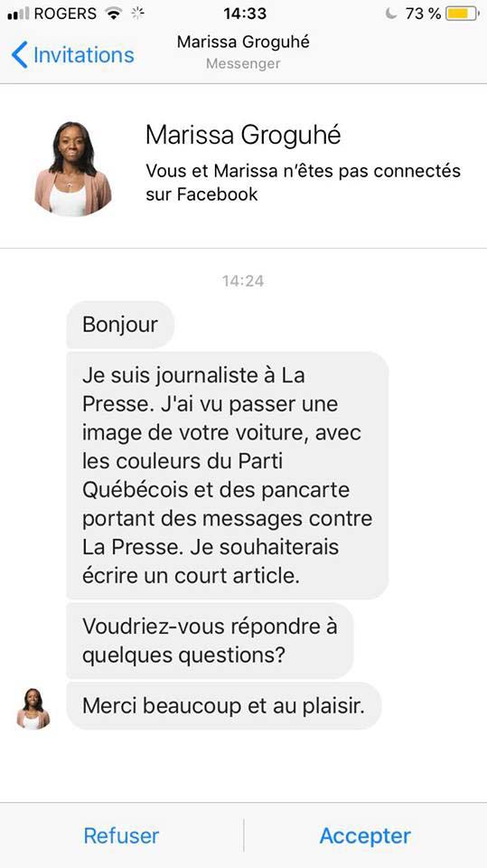This screenshot has width=487, height=868.
Task: Tap the 14:33 clock in status bar
Action: pos(245,14)
